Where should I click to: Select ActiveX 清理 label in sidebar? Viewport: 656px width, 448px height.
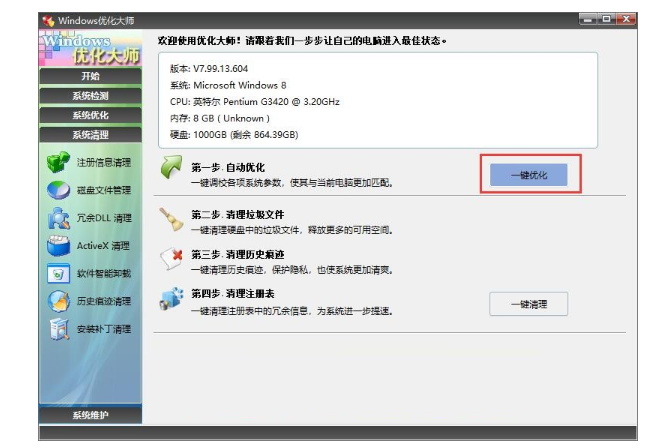coord(103,246)
